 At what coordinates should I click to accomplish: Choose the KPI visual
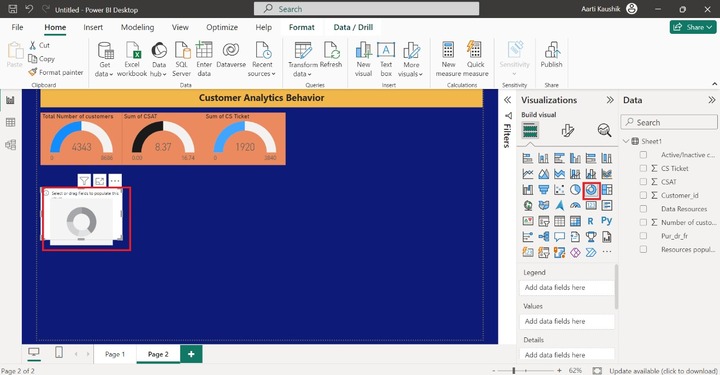coord(528,221)
